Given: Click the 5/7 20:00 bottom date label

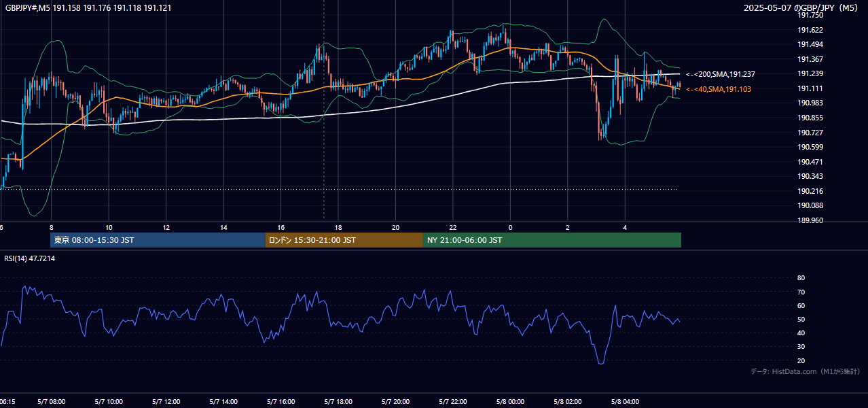Looking at the screenshot, I should pyautogui.click(x=395, y=402).
